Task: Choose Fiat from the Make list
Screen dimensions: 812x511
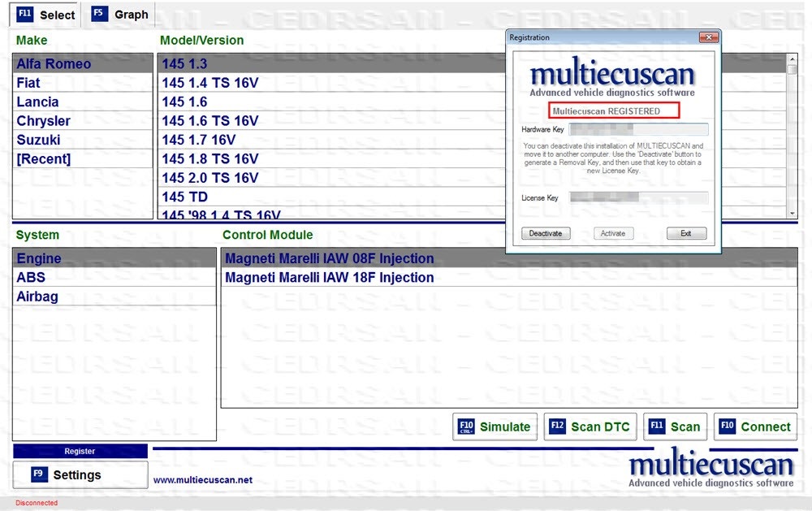Action: coord(83,83)
